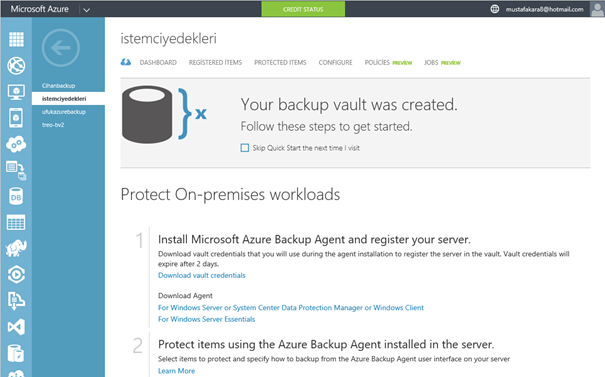
Task: Click the backup vault cylinder image
Action: tap(147, 114)
